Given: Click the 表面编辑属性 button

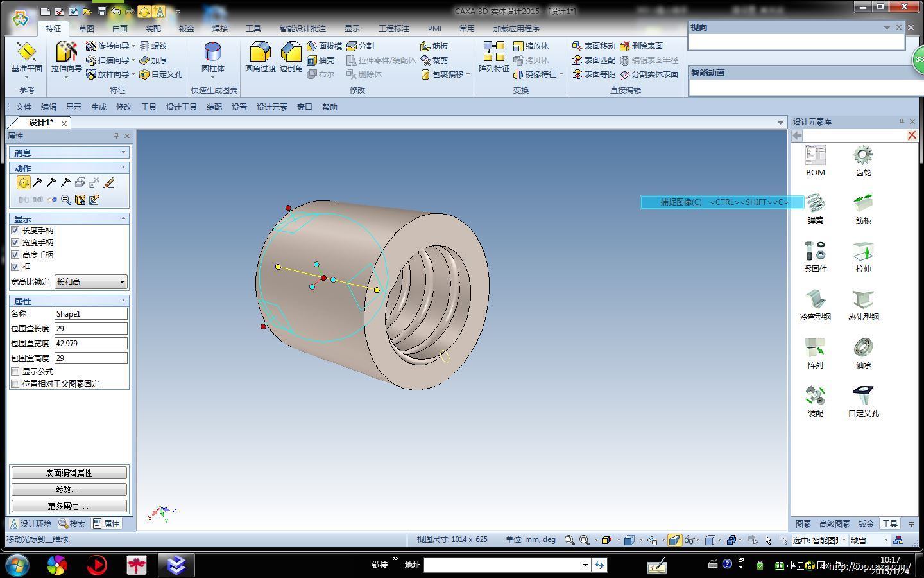Looking at the screenshot, I should click(69, 473).
